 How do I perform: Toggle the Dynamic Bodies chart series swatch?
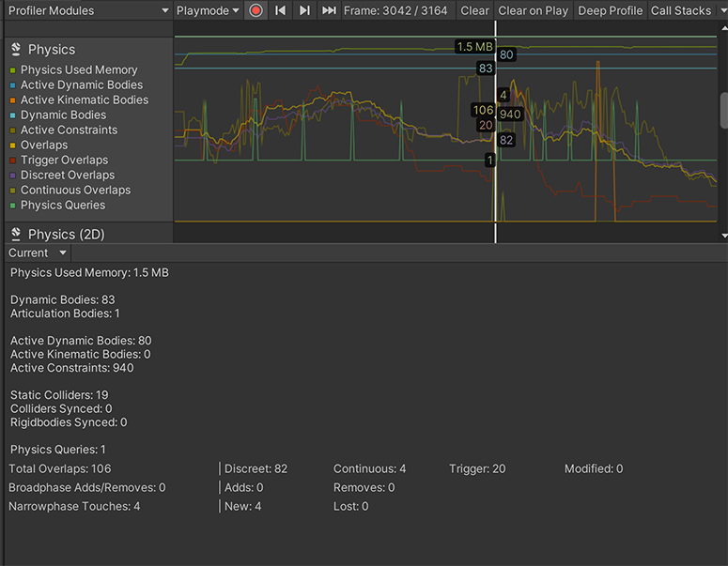pyautogui.click(x=13, y=115)
